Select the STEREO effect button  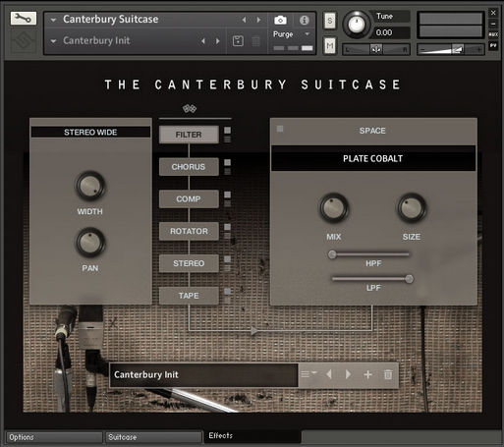tap(189, 263)
